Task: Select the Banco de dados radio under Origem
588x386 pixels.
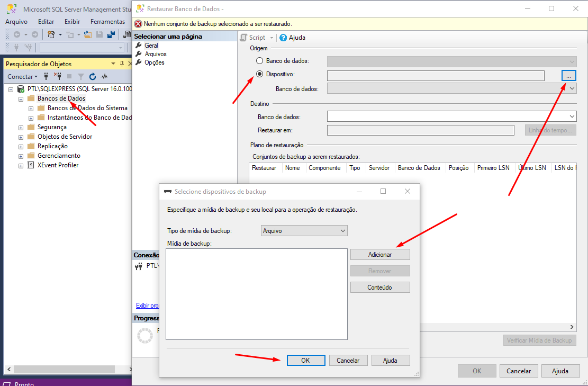Action: click(259, 61)
